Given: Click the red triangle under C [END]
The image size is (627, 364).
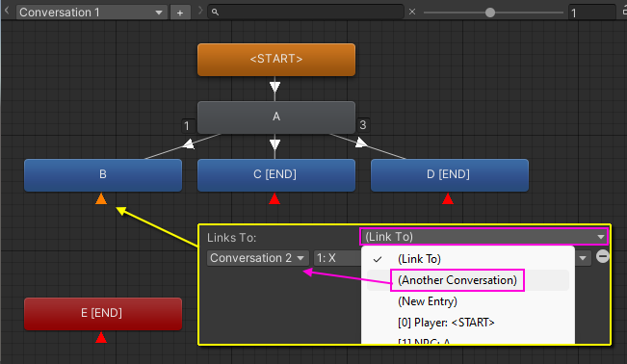Looking at the screenshot, I should [x=274, y=198].
